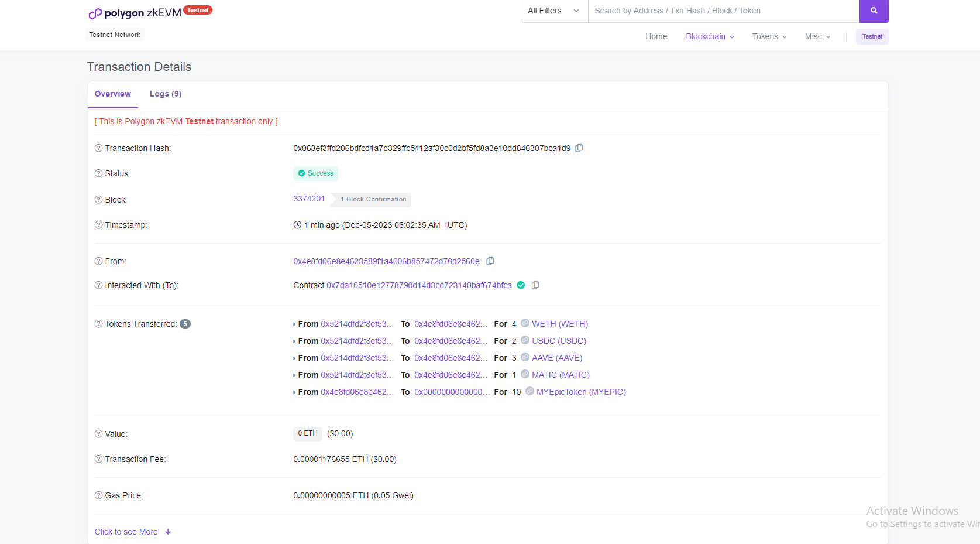Go to Home in navigation
Image resolution: width=980 pixels, height=544 pixels.
[x=656, y=36]
